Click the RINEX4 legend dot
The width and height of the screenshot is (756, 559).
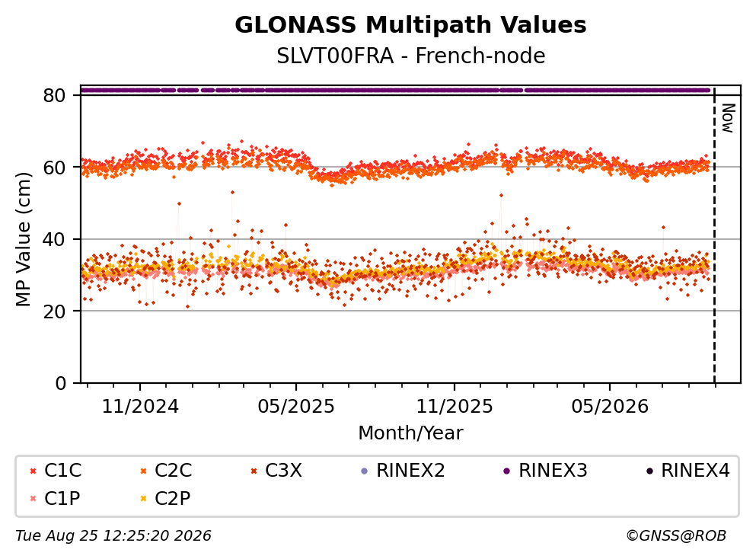click(649, 471)
